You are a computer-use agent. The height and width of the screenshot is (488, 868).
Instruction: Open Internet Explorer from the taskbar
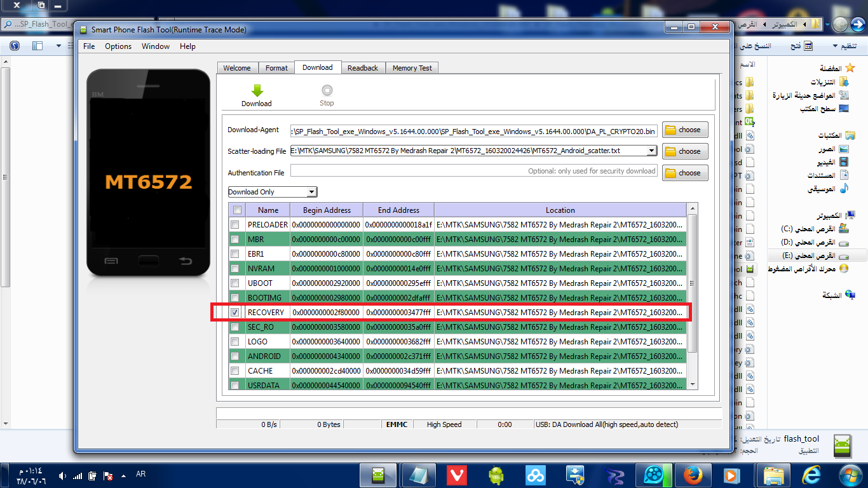pyautogui.click(x=812, y=475)
